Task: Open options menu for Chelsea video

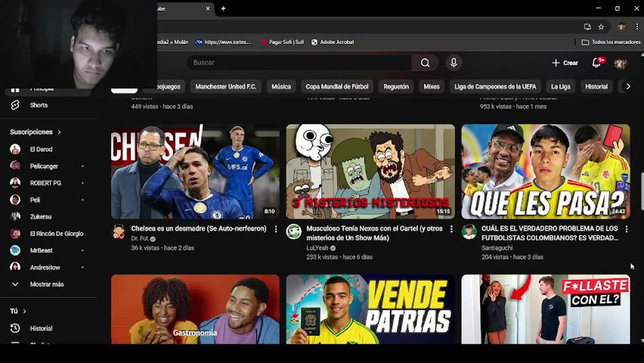Action: click(276, 229)
